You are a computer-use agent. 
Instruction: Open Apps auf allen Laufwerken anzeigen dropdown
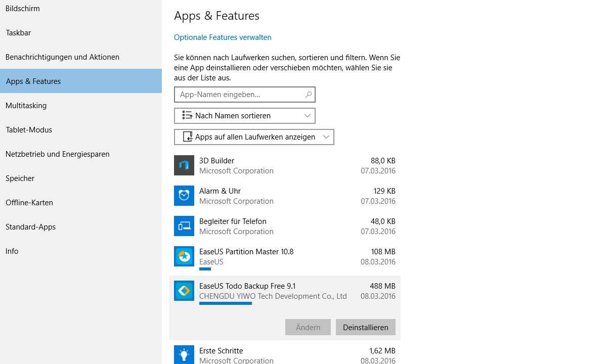[254, 137]
